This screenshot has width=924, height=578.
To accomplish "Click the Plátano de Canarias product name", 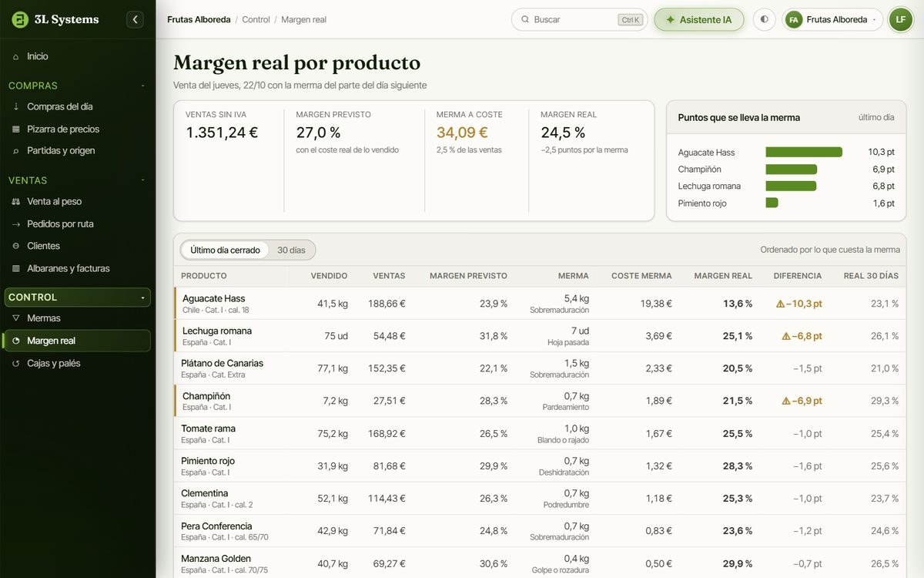I will [x=222, y=363].
